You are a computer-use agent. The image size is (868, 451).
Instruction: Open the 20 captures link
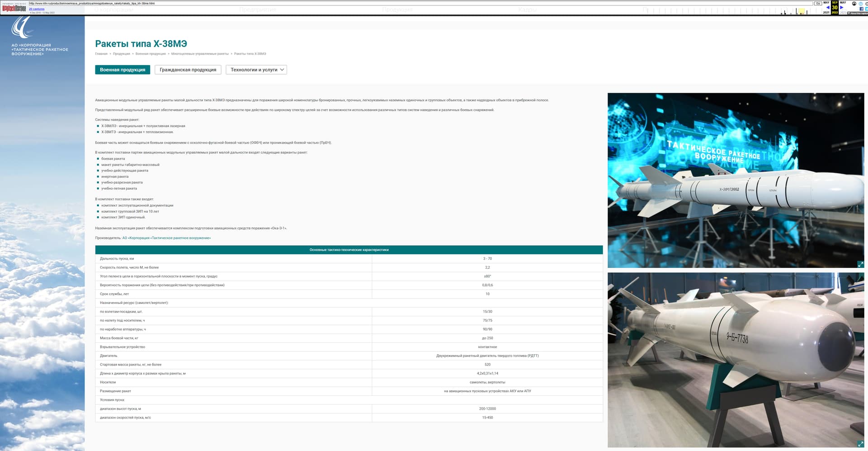point(37,9)
